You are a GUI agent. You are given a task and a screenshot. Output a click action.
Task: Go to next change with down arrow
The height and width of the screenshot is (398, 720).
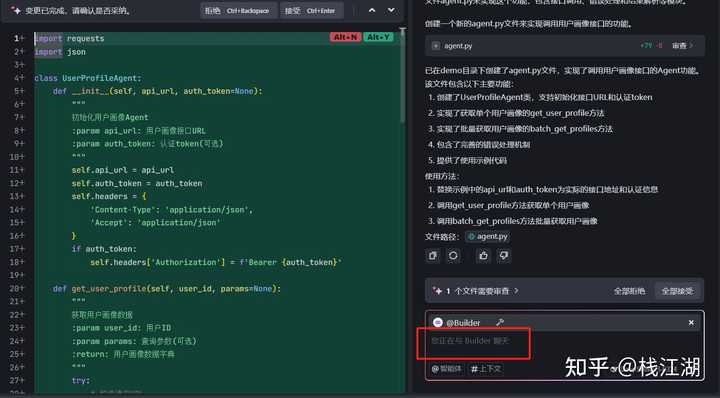coord(391,10)
